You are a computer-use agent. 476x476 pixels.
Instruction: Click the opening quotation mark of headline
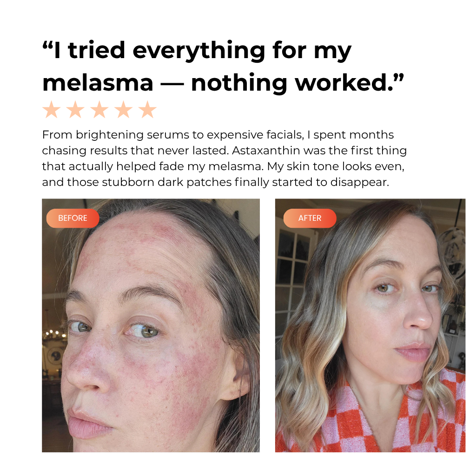coord(47,46)
